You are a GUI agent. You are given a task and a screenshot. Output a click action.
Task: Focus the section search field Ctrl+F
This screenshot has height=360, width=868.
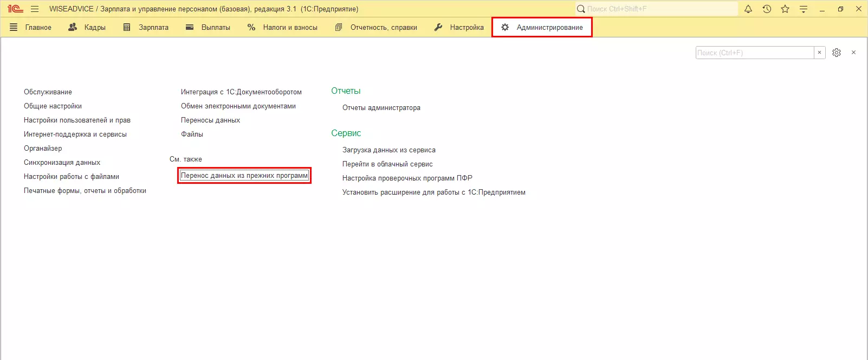755,53
